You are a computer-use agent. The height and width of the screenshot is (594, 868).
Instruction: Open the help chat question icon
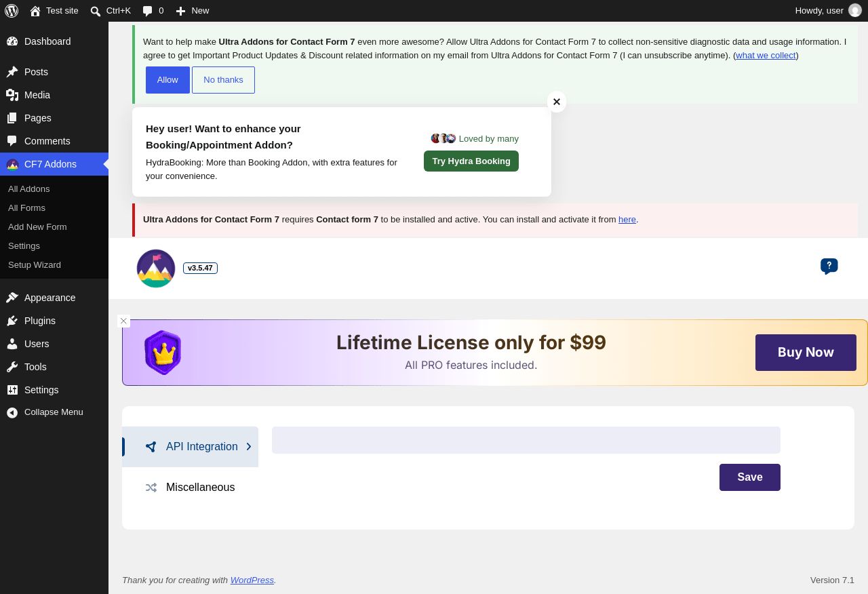coord(829,266)
